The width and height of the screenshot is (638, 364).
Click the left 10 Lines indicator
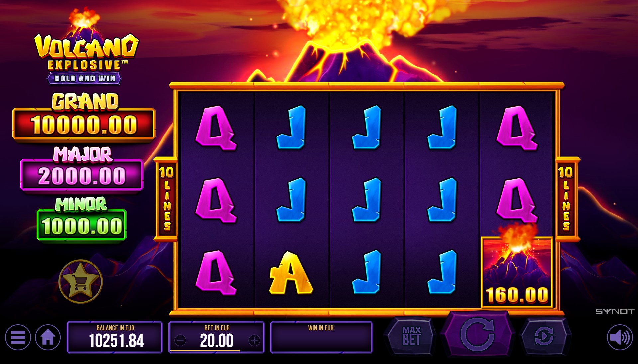pos(166,199)
